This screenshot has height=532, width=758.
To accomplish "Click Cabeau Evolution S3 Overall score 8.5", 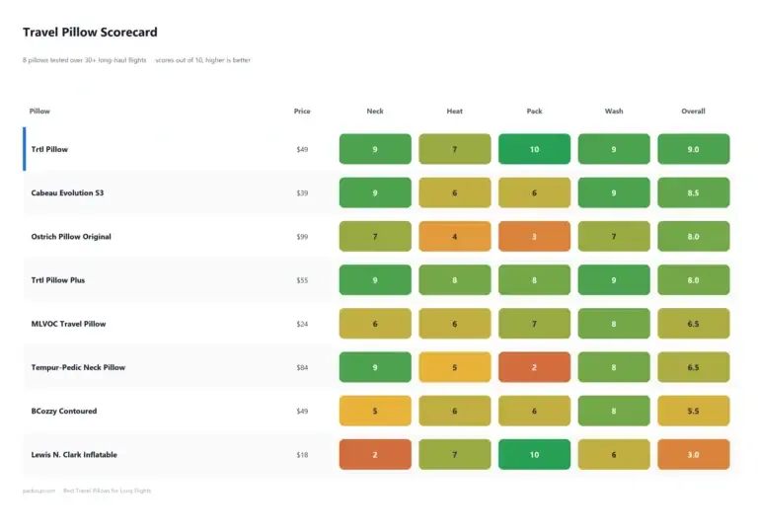I will coord(693,193).
